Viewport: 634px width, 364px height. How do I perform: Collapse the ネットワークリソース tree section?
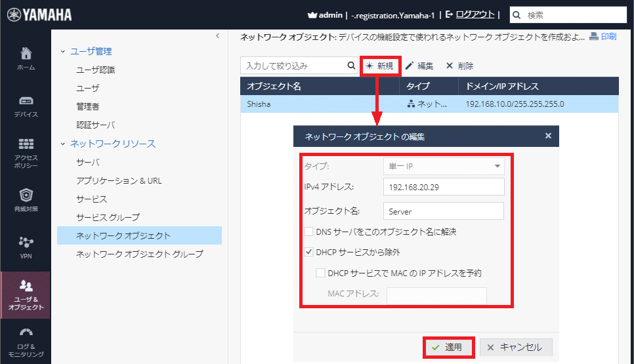(x=63, y=144)
